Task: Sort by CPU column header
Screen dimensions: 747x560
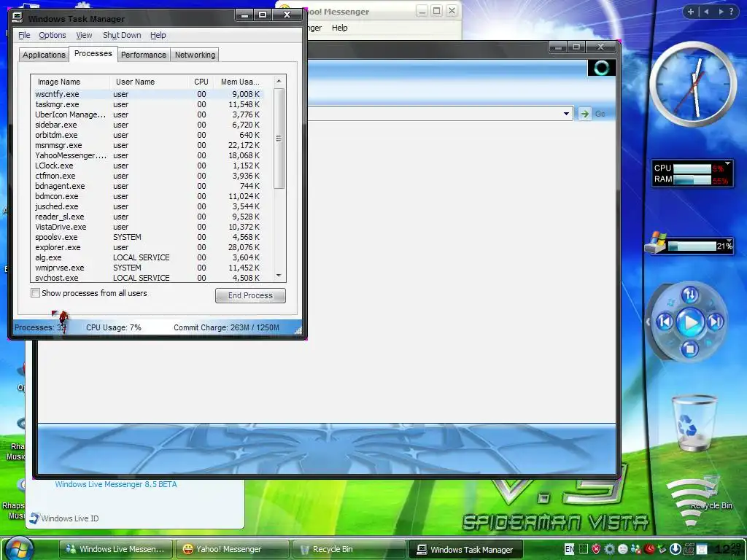Action: 201,82
